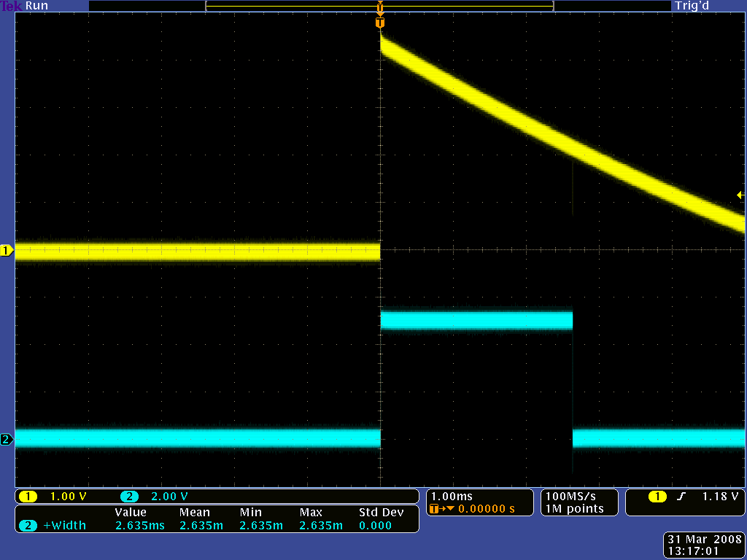The width and height of the screenshot is (747, 560).
Task: Toggle the Trig'd status indicator
Action: 691,6
